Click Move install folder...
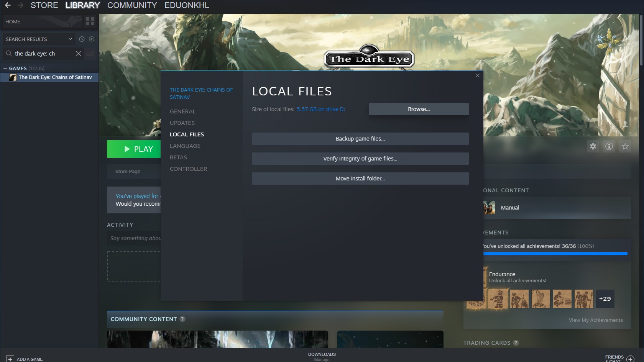The height and width of the screenshot is (362, 644). tap(360, 179)
